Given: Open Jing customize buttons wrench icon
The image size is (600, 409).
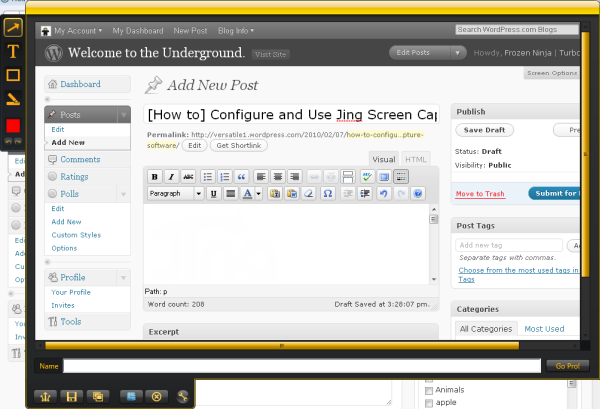Looking at the screenshot, I should click(183, 397).
